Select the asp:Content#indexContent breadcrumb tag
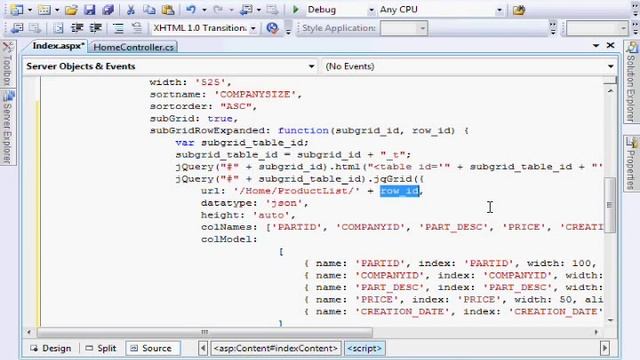Screen dimensions: 640x360 tap(276, 348)
